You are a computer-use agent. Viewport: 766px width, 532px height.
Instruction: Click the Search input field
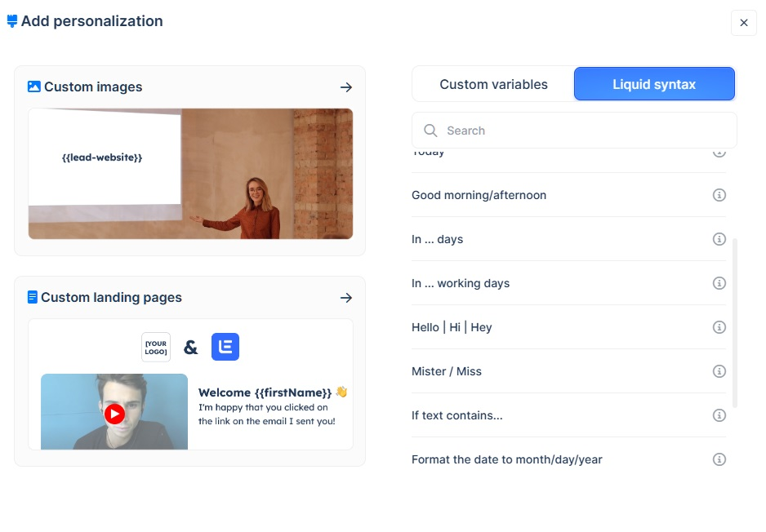pos(580,131)
